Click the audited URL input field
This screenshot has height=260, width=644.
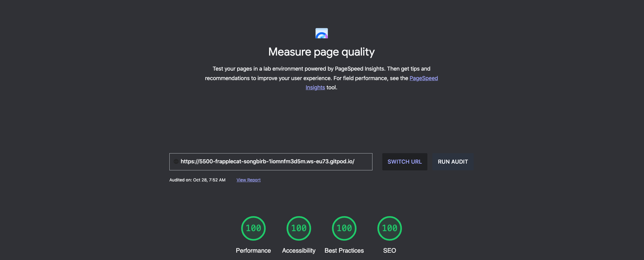click(271, 162)
